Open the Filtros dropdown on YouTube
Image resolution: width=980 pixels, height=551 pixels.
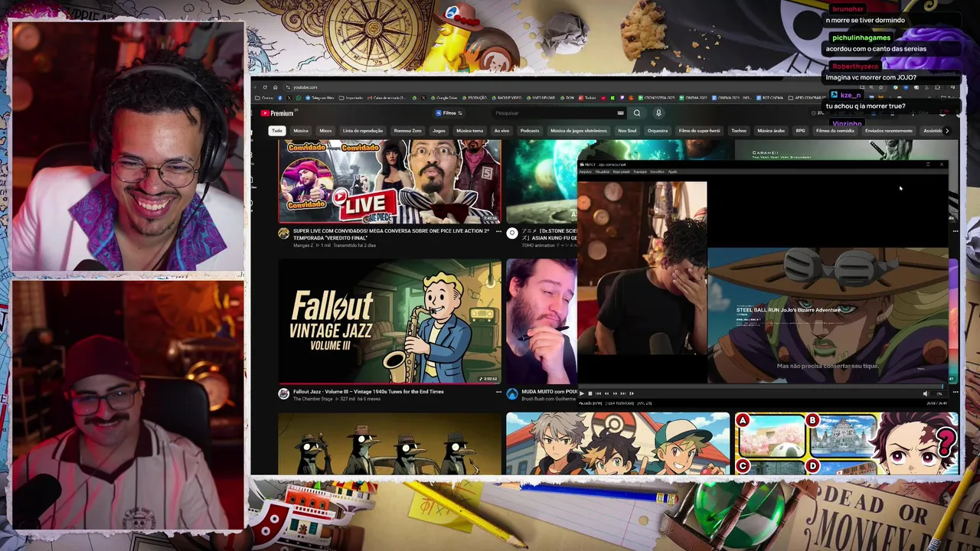point(449,113)
